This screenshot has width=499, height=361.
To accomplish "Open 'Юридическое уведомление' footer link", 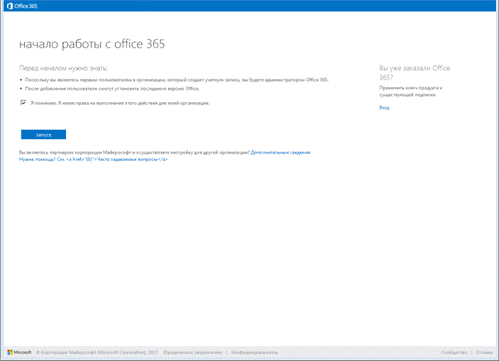I will pyautogui.click(x=193, y=352).
